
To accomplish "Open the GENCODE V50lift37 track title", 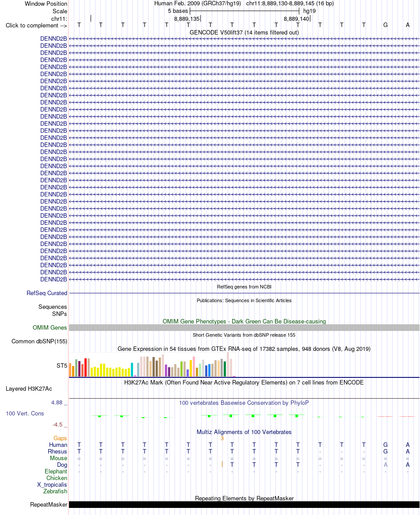I will (244, 32).
